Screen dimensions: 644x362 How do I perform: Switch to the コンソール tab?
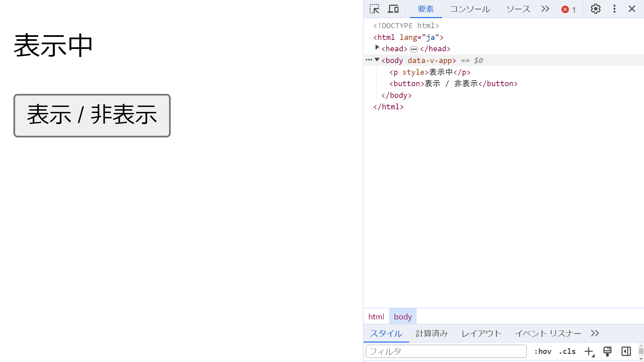tap(470, 9)
